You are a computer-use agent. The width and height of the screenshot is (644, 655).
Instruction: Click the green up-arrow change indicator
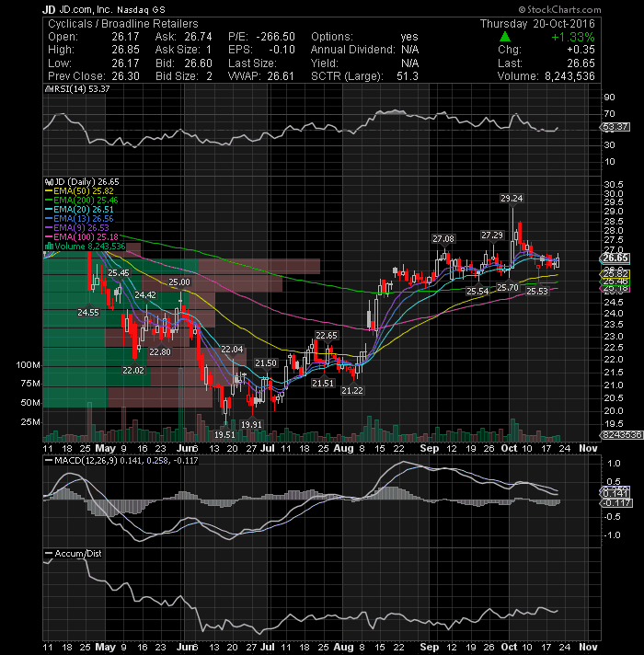click(505, 37)
